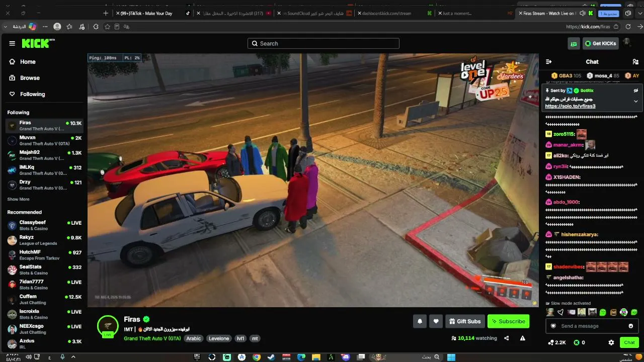This screenshot has width=644, height=362.
Task: Refresh the page with the reload icon
Action: pos(628,27)
